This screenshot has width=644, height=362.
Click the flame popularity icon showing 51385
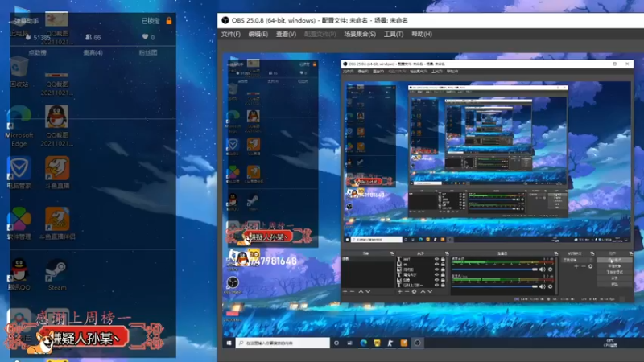tap(28, 37)
